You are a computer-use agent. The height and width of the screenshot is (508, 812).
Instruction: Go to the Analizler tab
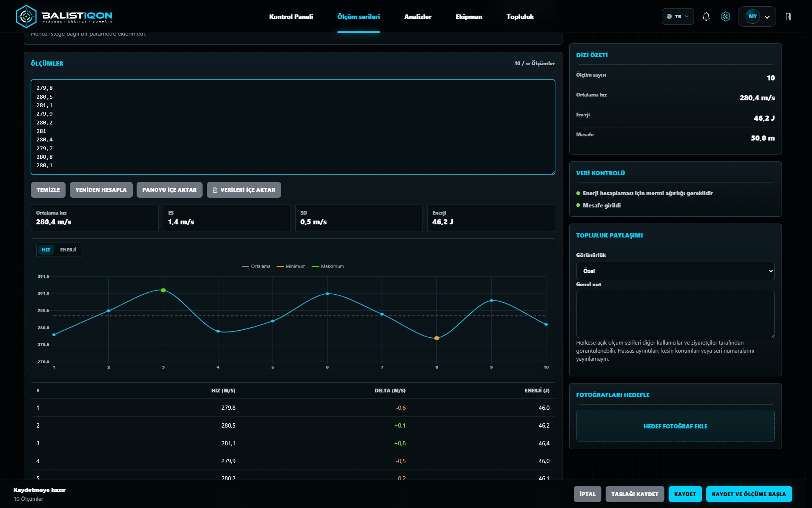(x=417, y=17)
